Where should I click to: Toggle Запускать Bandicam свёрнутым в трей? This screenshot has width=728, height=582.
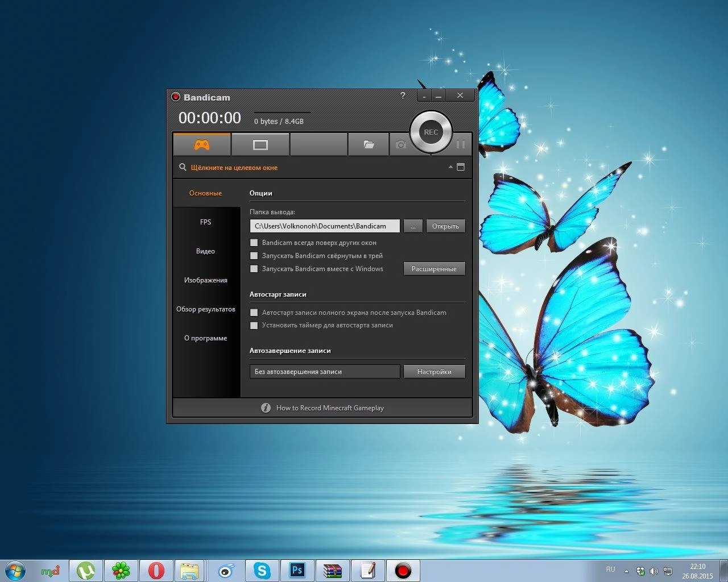[x=254, y=256]
